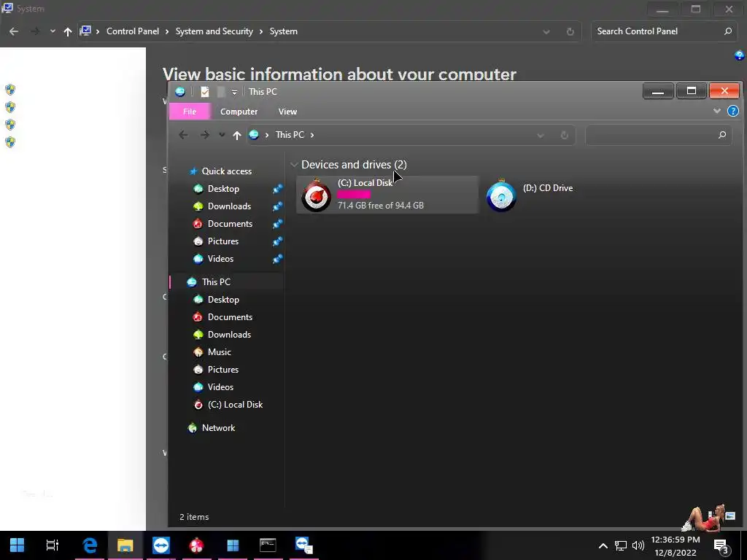Click Properties icon in quick access toolbar
The width and height of the screenshot is (747, 560).
pos(205,92)
